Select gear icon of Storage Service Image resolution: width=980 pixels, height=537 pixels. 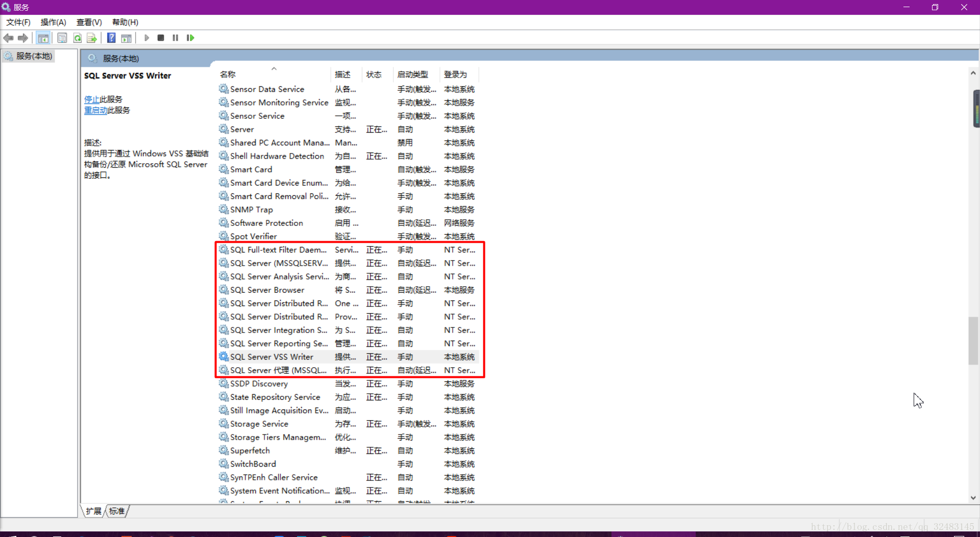click(x=224, y=424)
